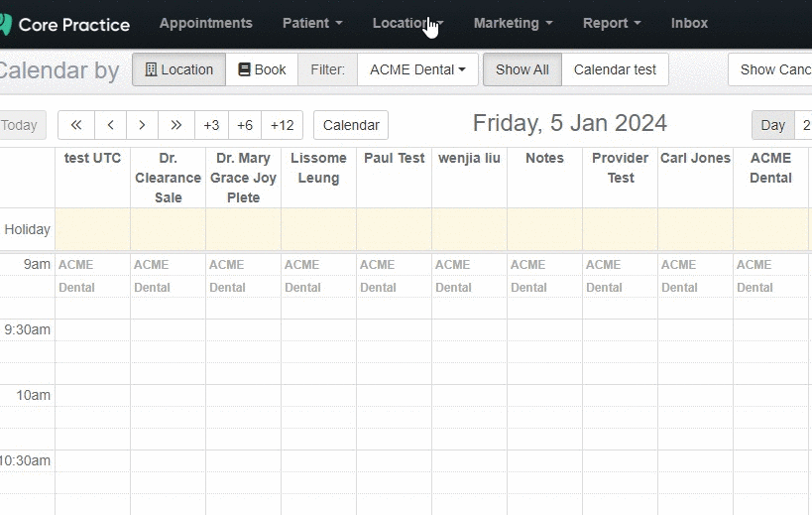Expand the Marketing menu
Viewport: 812px width, 515px height.
click(513, 23)
